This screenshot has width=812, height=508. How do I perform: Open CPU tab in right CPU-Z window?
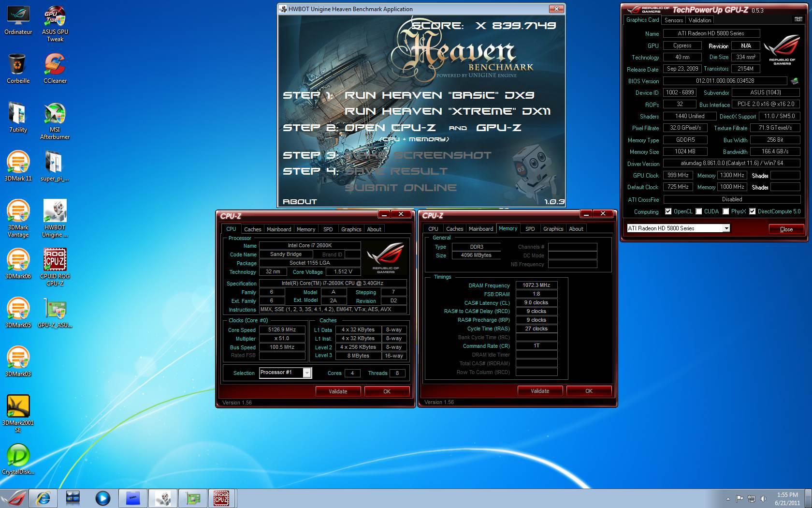433,229
